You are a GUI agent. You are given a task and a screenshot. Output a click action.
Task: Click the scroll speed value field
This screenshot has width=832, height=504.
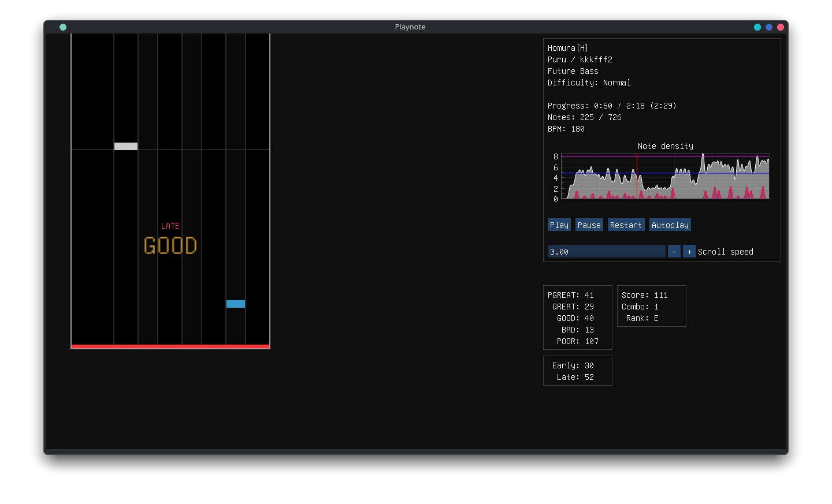point(606,252)
